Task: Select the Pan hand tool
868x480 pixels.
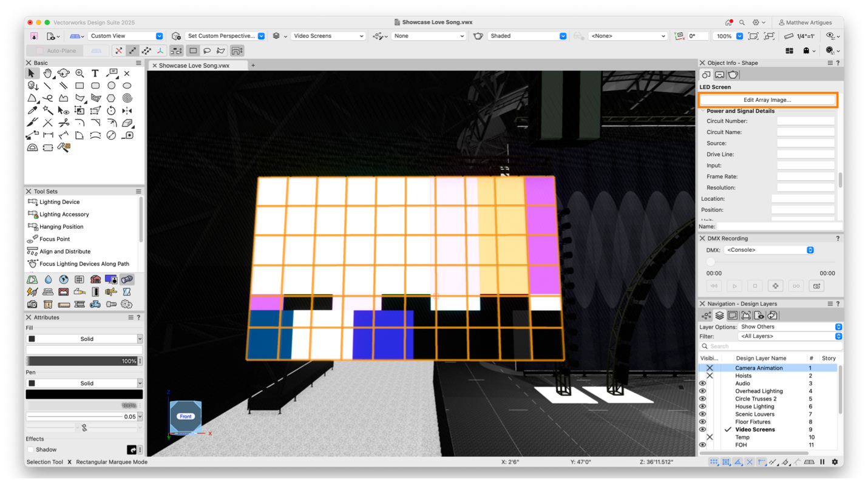Action: [47, 73]
